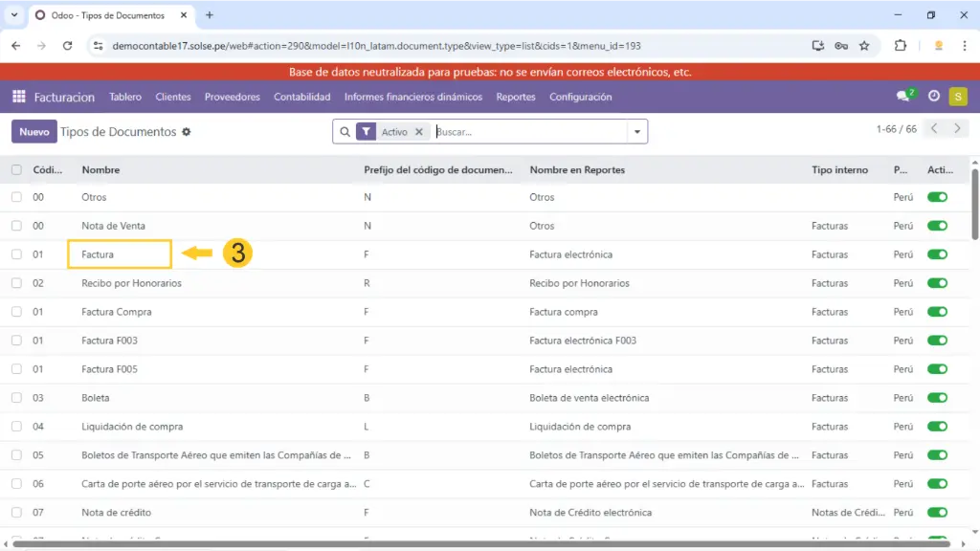Viewport: 980px width, 551px height.
Task: Open the Configuración menu
Action: (x=580, y=97)
